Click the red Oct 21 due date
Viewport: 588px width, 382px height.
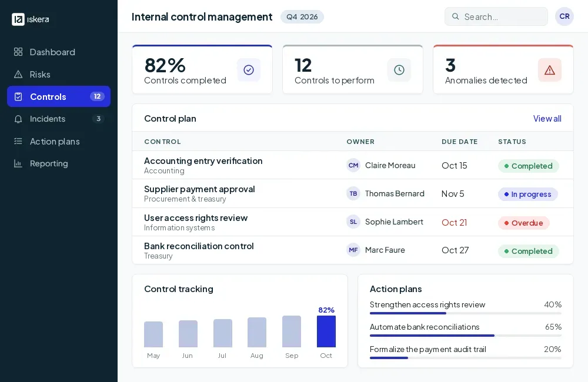click(x=454, y=222)
